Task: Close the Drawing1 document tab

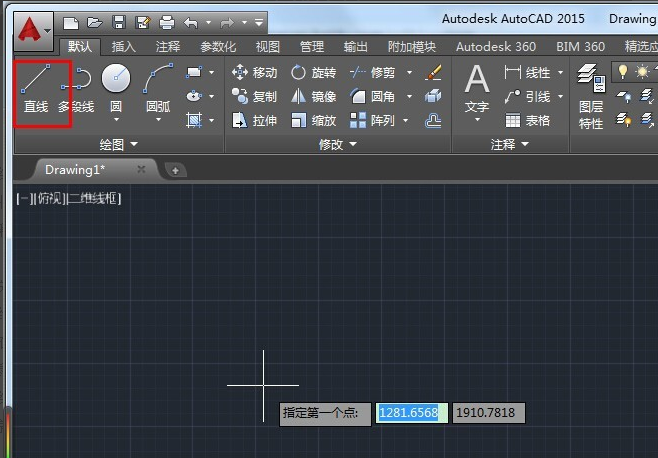Action: pyautogui.click(x=141, y=169)
